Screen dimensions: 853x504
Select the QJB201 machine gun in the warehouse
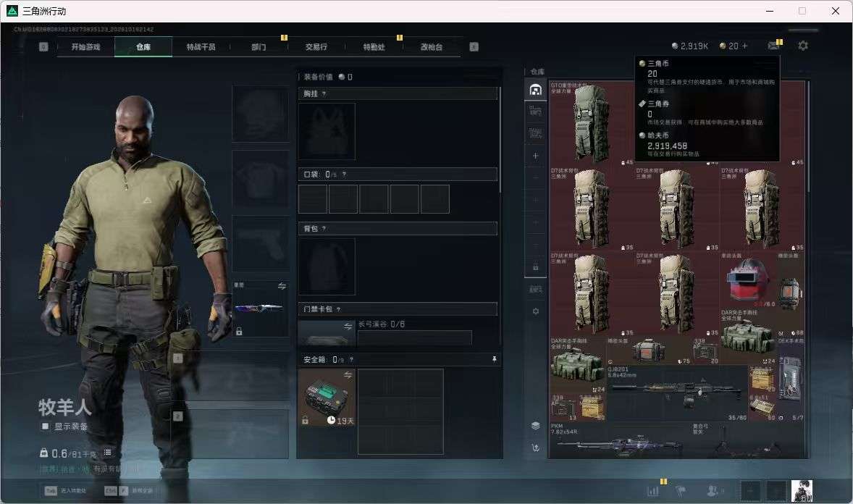pos(676,392)
